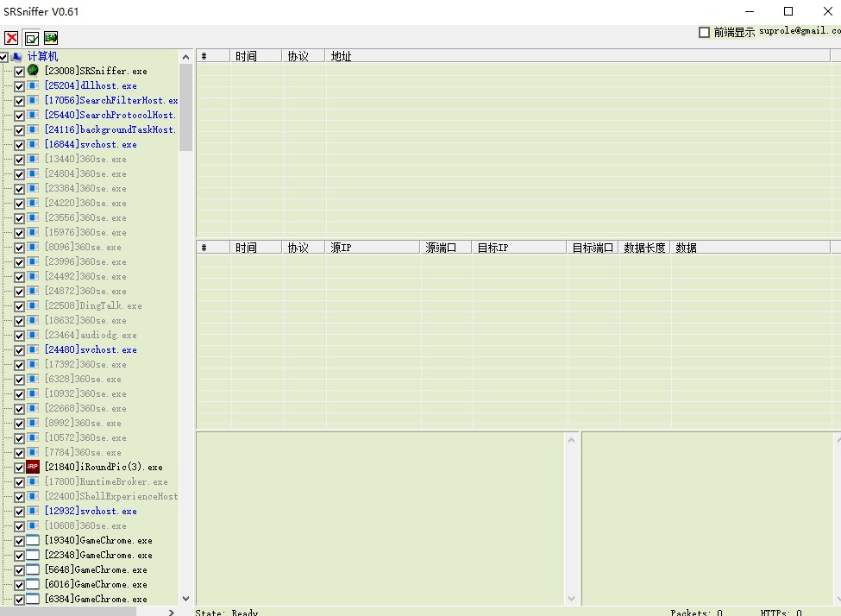841x616 pixels.
Task: Click the process tree vertical scrollbar thumb
Action: pos(185,107)
